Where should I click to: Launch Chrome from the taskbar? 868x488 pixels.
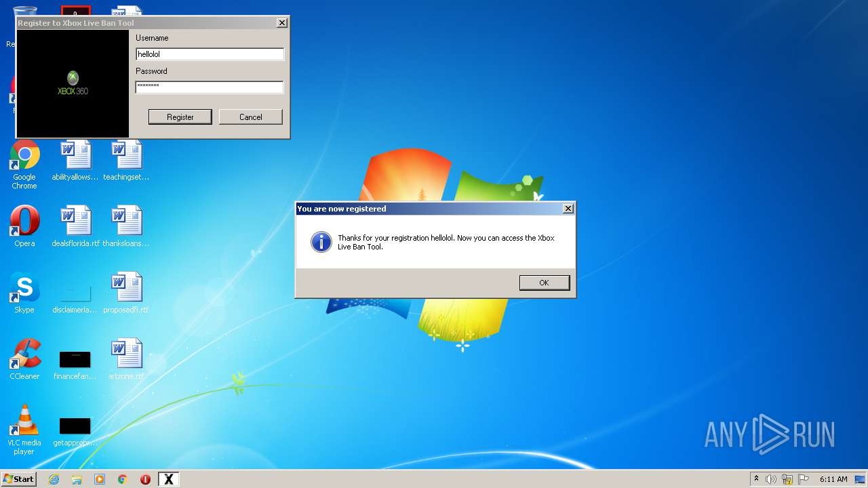pos(123,479)
